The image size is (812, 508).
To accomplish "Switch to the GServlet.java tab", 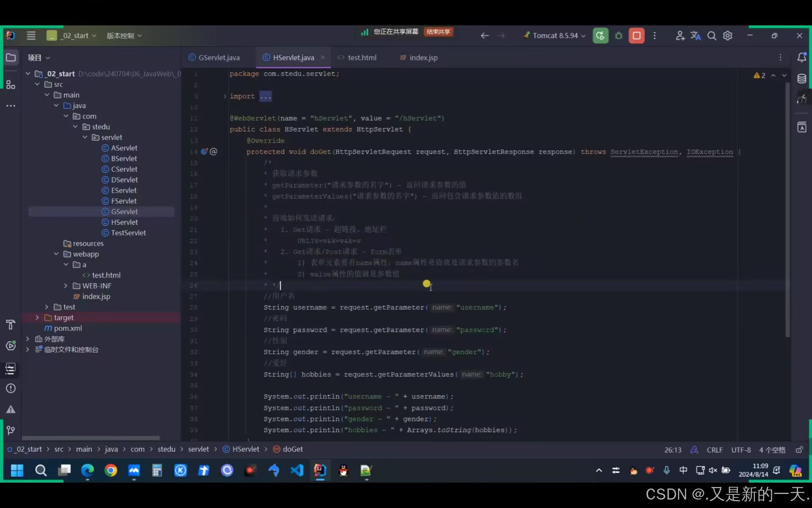I will click(219, 58).
